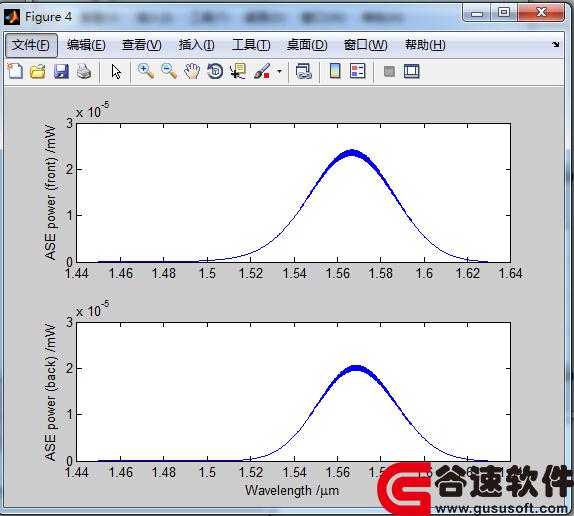
Task: Click the Hide Plot Tools icon
Action: 389,71
